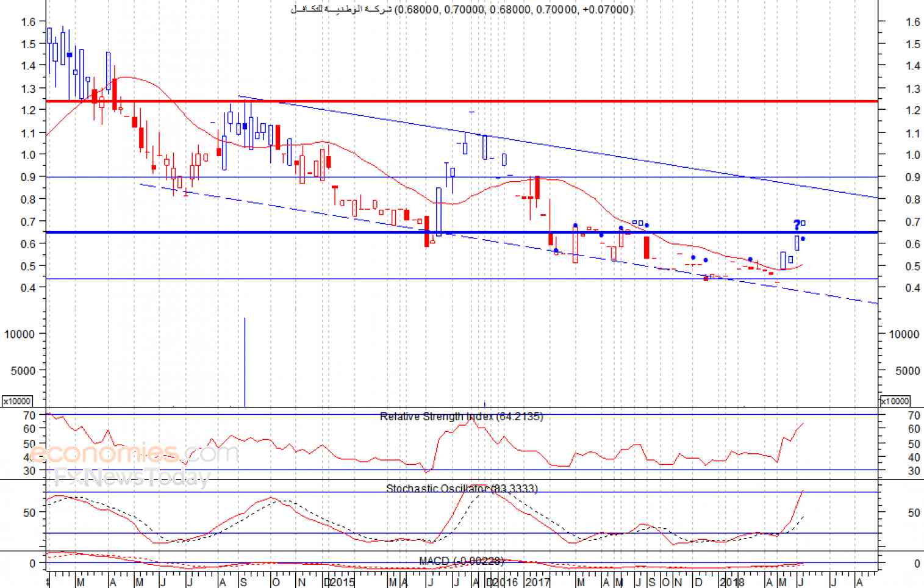Click the Stochastic 50 label on right axis
924x588 pixels.
(x=914, y=512)
